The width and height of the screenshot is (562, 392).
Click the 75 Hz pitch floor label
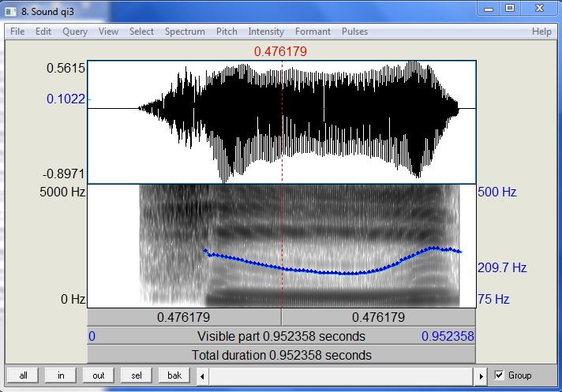tap(493, 299)
